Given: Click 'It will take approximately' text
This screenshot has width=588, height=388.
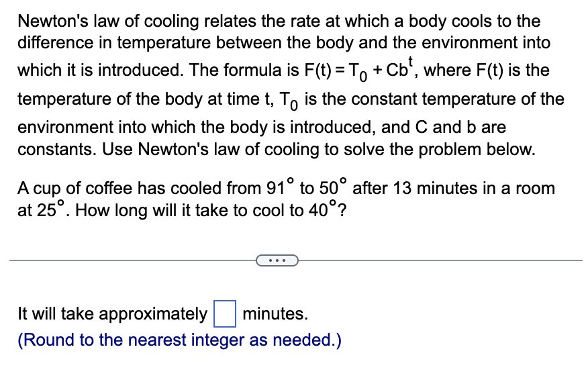Looking at the screenshot, I should tap(112, 313).
